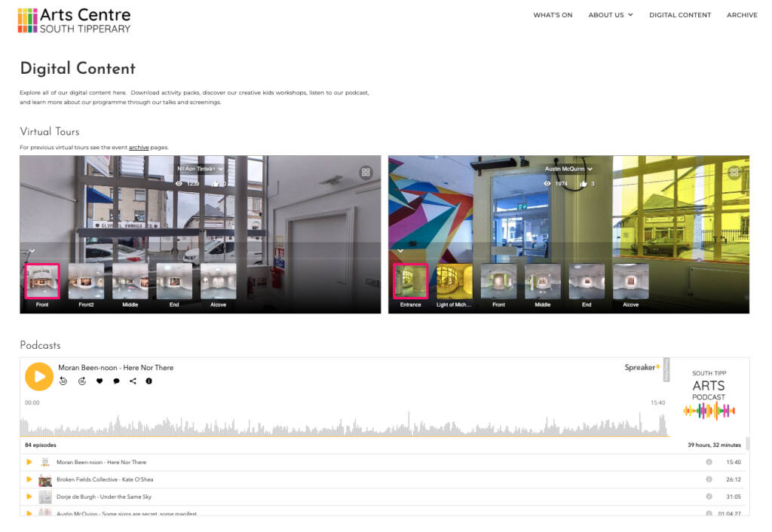The width and height of the screenshot is (772, 532).
Task: Select the Front2 scene thumbnail
Action: tap(86, 281)
